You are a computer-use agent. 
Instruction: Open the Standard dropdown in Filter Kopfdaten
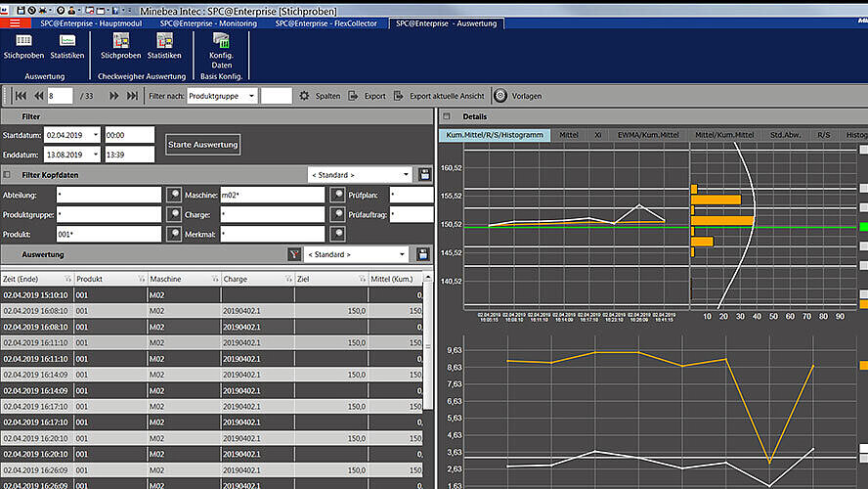coord(406,175)
